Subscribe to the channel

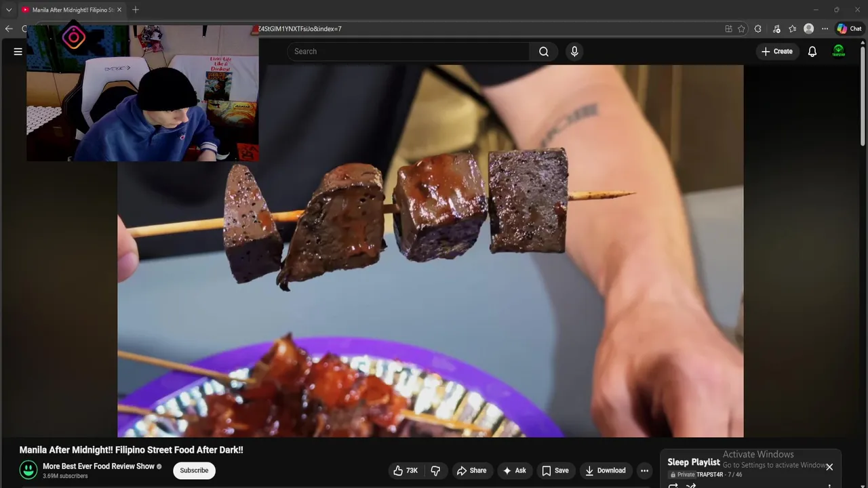(194, 470)
